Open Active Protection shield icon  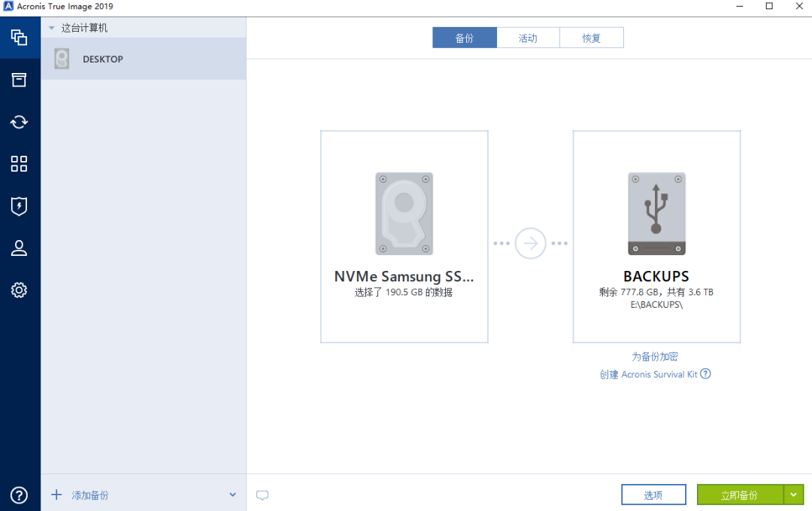19,205
